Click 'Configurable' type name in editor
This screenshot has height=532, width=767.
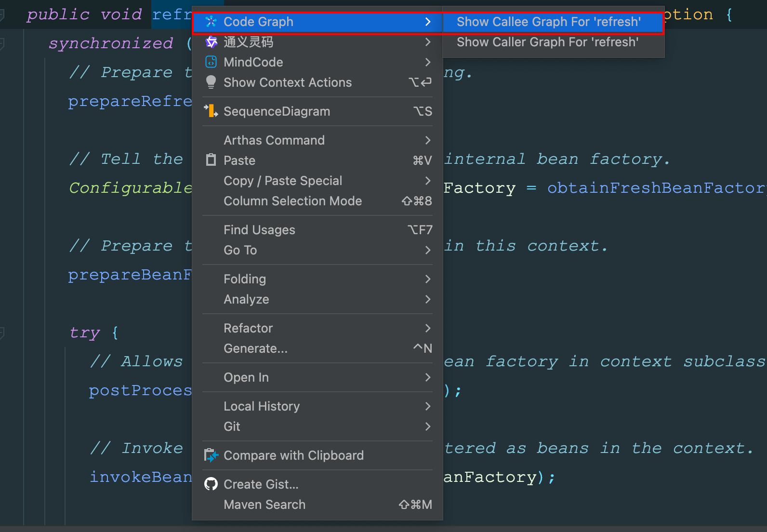pyautogui.click(x=131, y=188)
